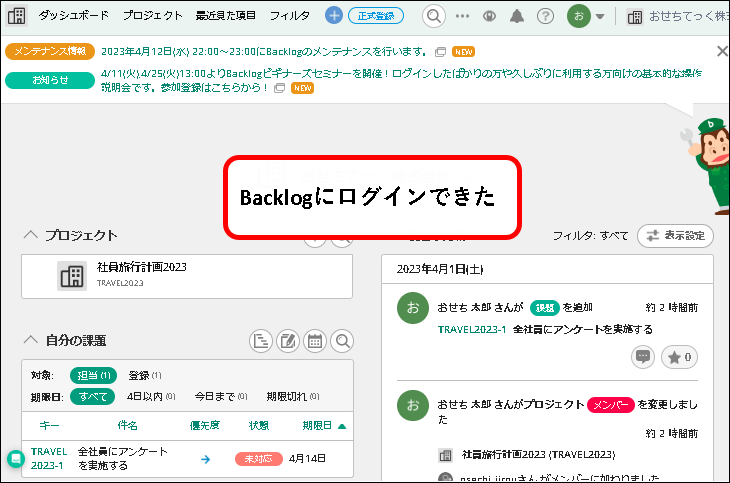Click the eye watch icon
The image size is (730, 483).
tap(489, 16)
